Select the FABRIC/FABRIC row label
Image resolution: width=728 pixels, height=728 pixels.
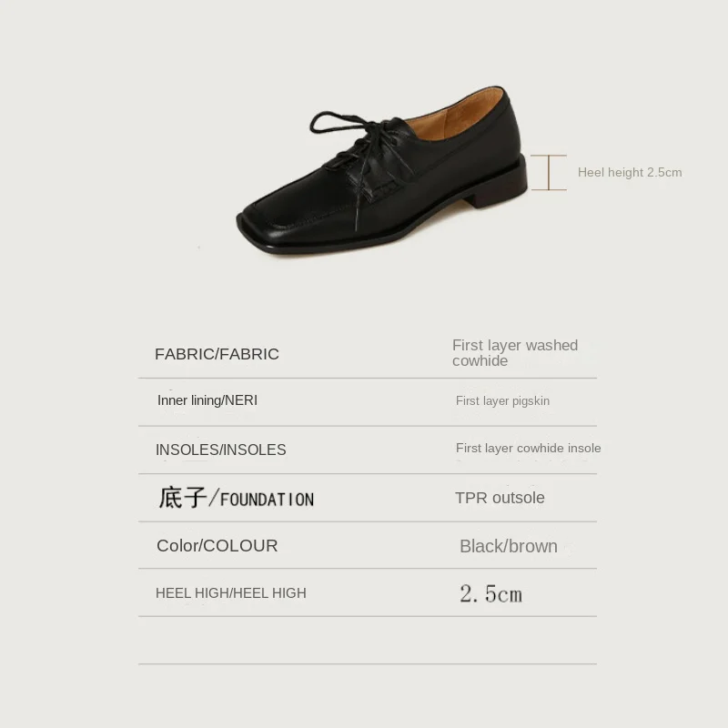[x=217, y=354]
